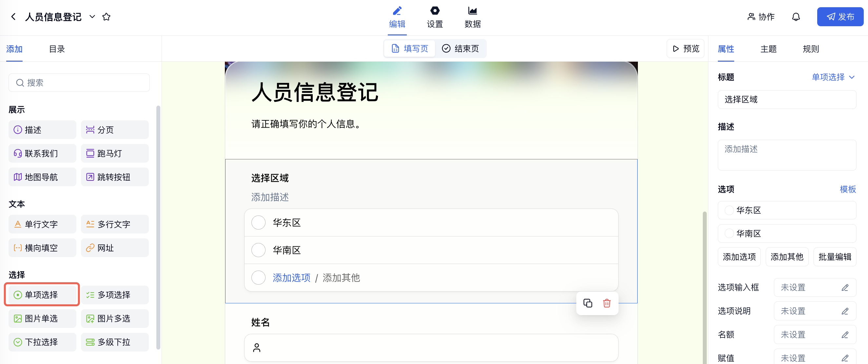Screen dimensions: 868x364
Task: Open the 预览 preview
Action: click(685, 49)
